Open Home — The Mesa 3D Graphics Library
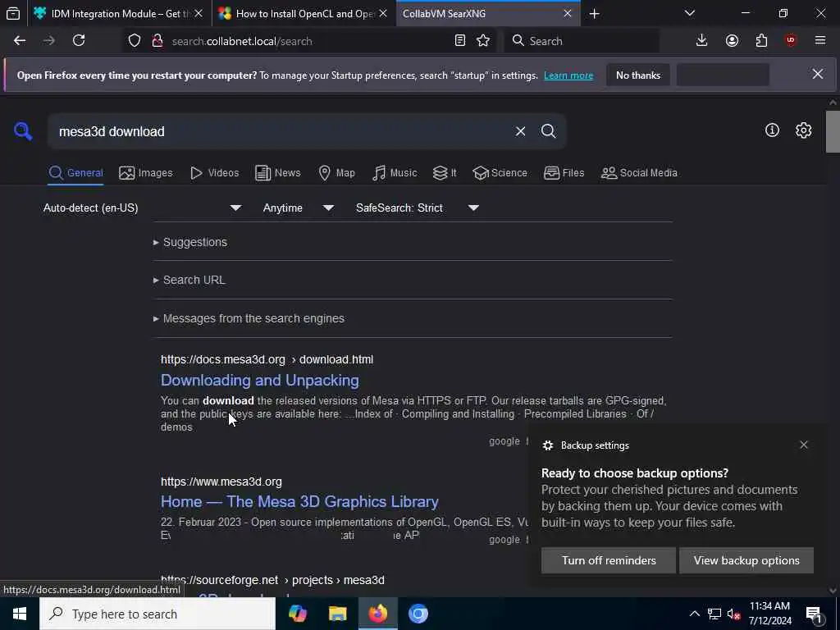Image resolution: width=840 pixels, height=630 pixels. pyautogui.click(x=299, y=502)
